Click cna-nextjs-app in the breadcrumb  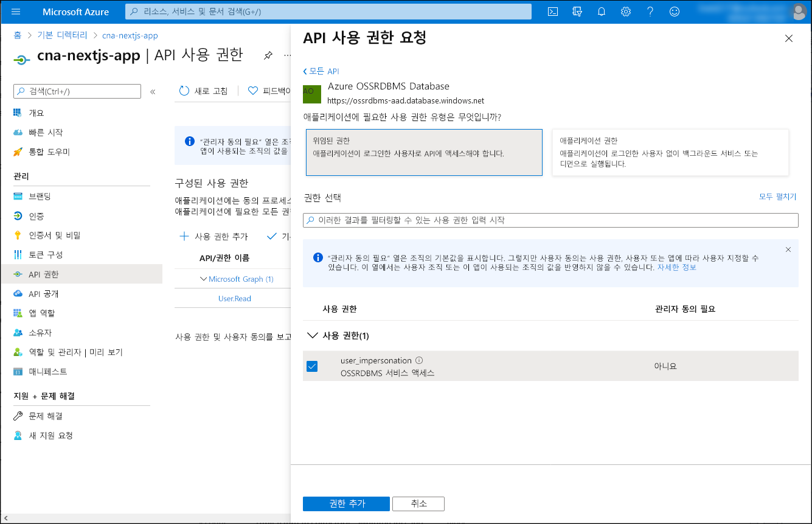[130, 36]
